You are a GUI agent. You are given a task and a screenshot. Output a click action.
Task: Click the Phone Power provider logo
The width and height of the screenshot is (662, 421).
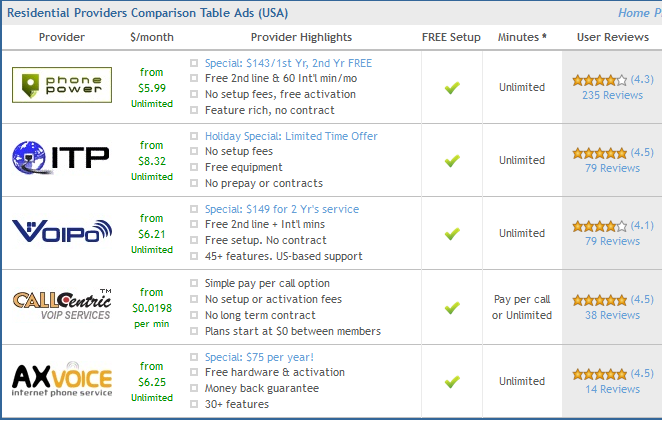point(61,87)
